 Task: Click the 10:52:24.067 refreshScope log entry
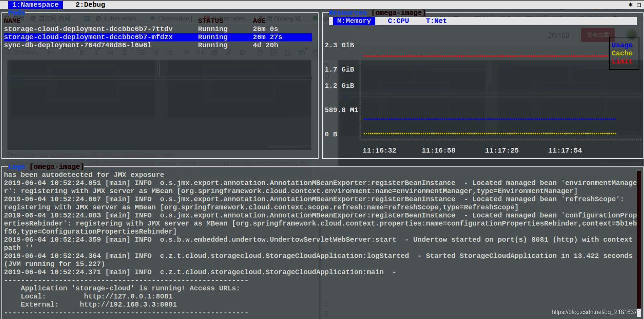pos(314,203)
